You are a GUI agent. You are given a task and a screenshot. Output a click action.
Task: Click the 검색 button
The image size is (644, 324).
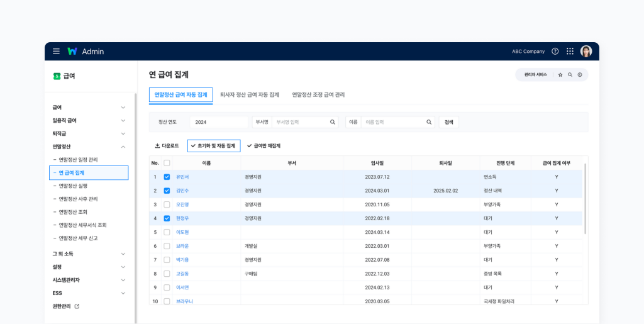pos(448,122)
